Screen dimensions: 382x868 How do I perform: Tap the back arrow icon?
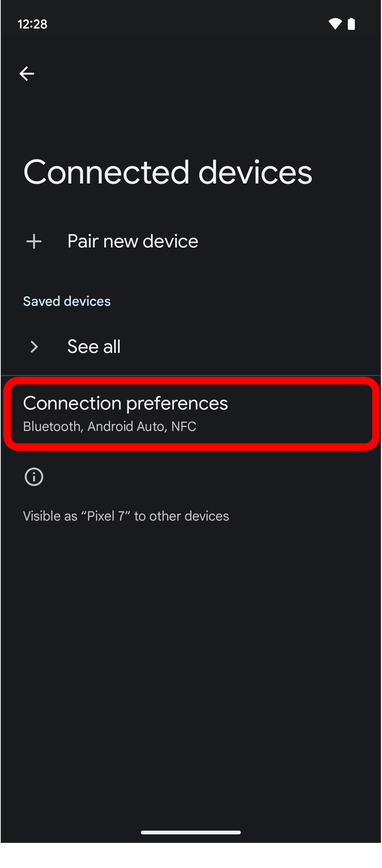[x=27, y=74]
